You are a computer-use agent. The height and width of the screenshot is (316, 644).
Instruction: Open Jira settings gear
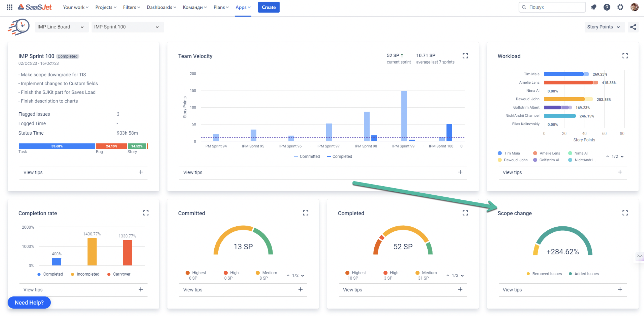620,7
